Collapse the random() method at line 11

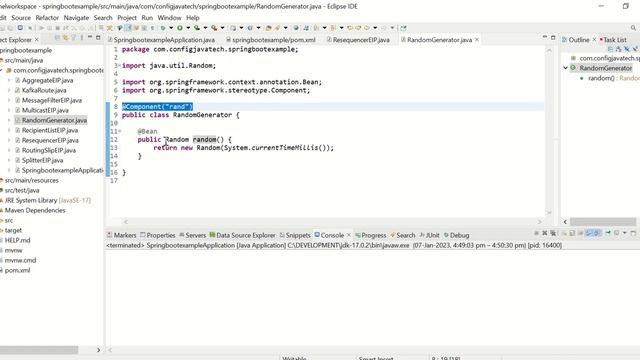point(119,131)
